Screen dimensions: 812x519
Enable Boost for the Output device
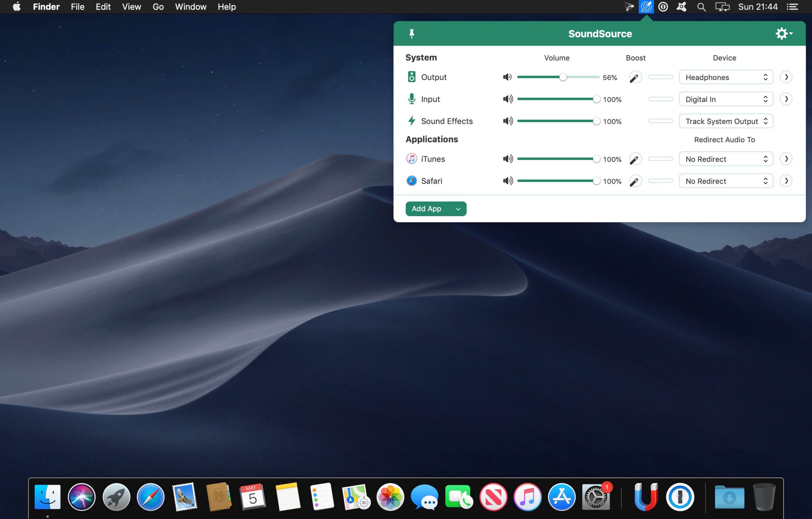point(635,77)
